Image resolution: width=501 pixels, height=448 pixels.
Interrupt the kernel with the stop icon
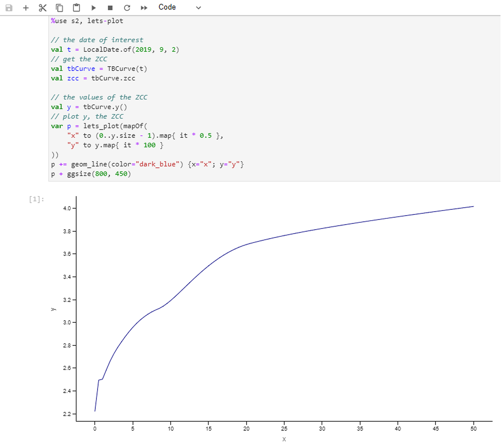click(110, 8)
